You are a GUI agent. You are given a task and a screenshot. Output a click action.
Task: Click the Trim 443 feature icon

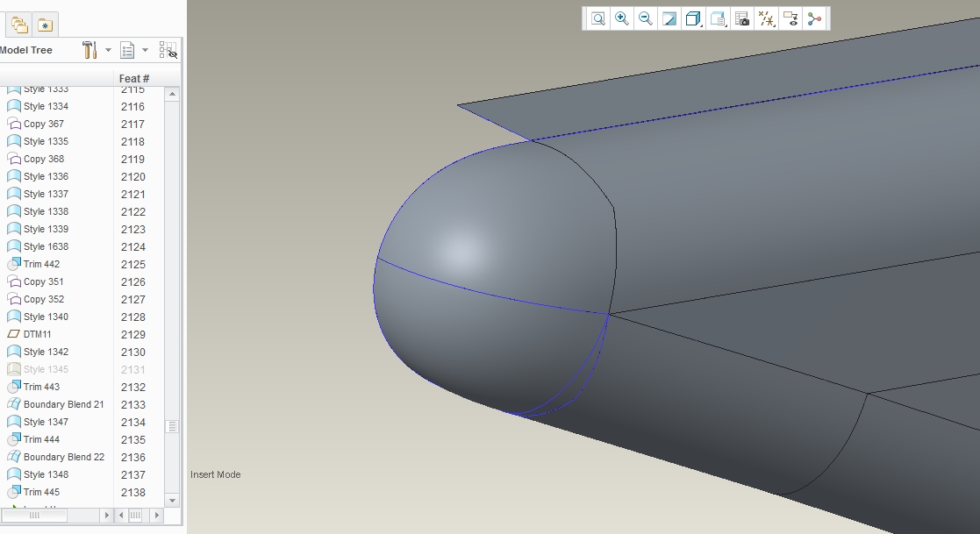coord(14,387)
